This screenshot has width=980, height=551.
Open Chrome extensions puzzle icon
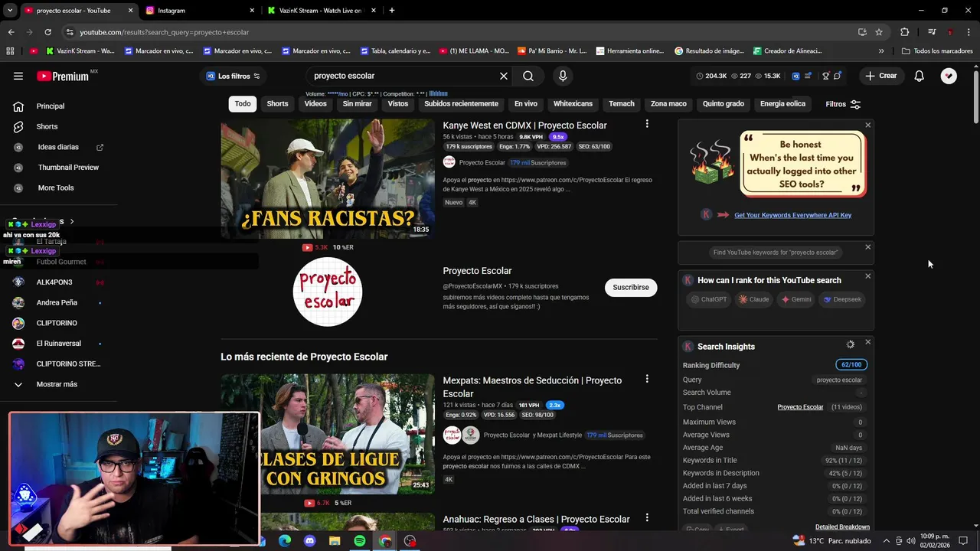coord(905,32)
